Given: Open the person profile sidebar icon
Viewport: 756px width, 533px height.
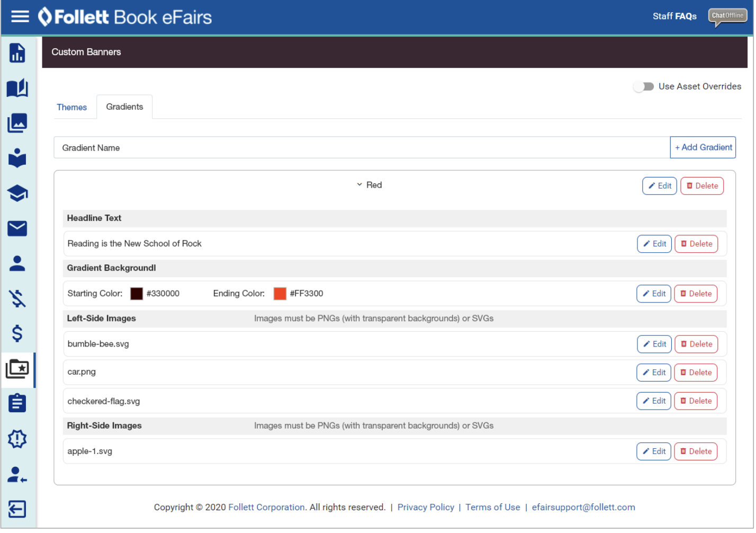Looking at the screenshot, I should (x=17, y=263).
